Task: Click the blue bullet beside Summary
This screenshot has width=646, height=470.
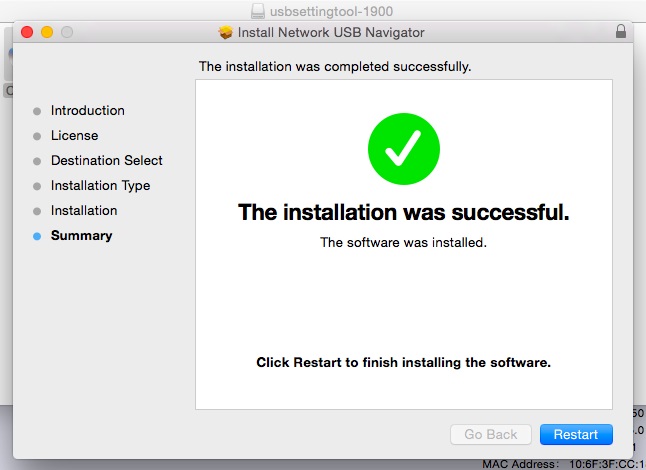Action: click(37, 236)
